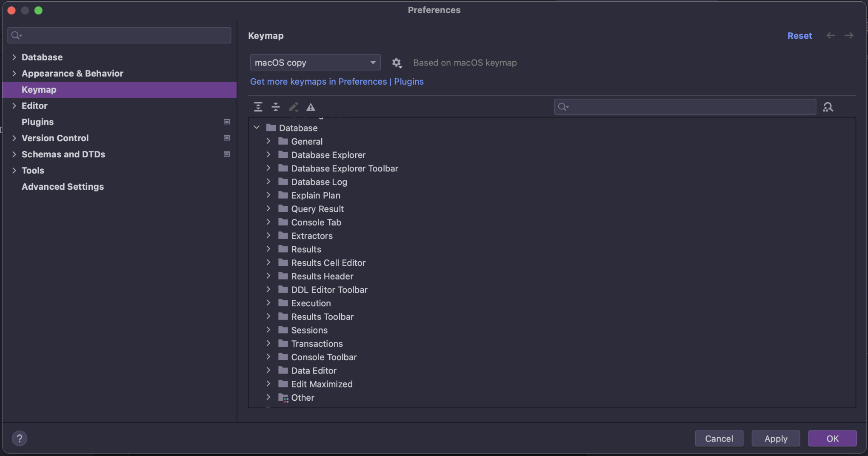Select the Transactions folder in keymap tree
Screen dimensions: 868x456
tap(317, 343)
